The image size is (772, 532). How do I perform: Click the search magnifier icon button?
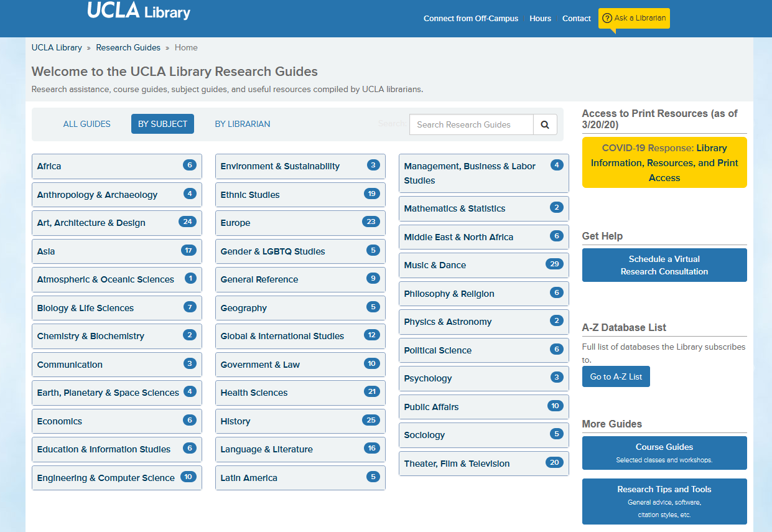545,124
